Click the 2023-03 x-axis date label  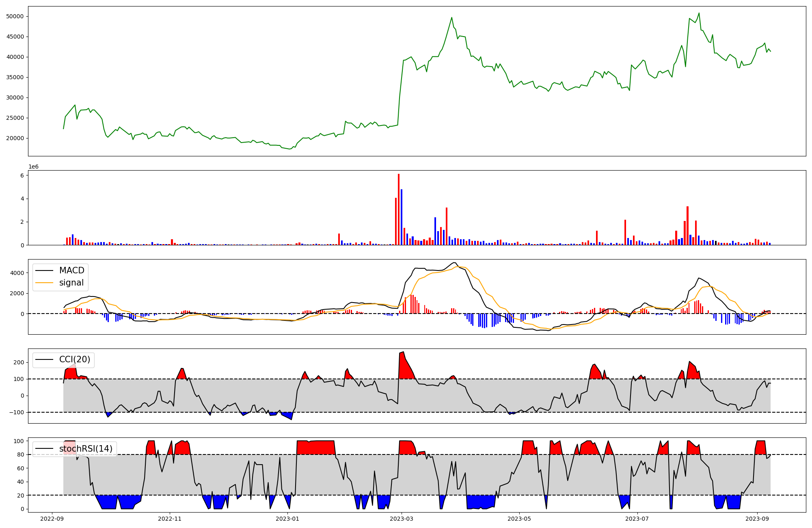point(402,519)
